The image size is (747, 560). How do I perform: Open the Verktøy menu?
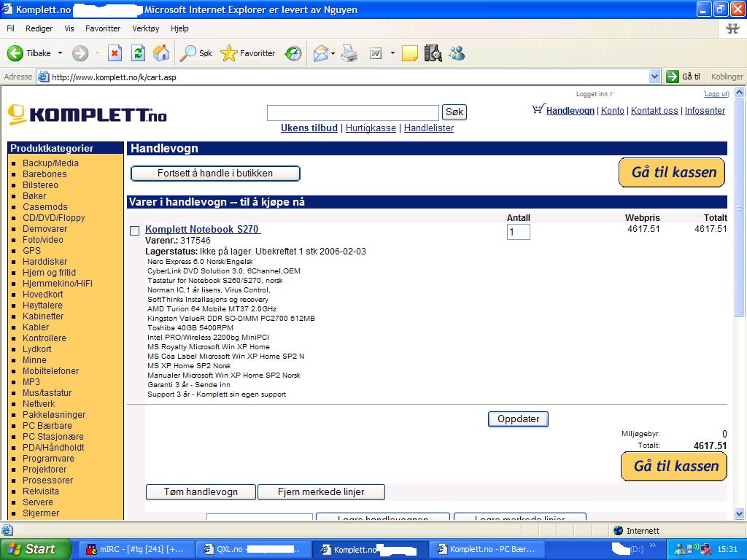(146, 28)
